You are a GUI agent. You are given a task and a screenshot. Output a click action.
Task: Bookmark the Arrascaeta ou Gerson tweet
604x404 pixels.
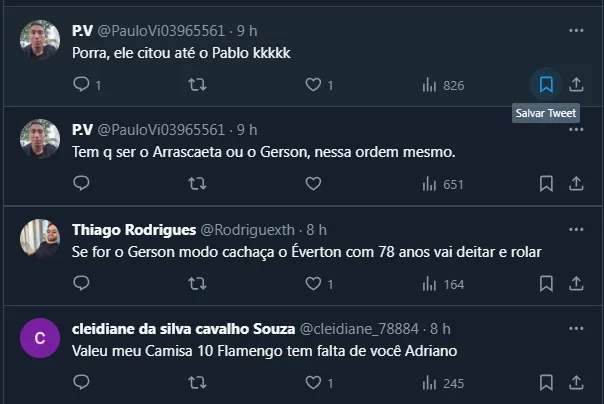pos(546,183)
